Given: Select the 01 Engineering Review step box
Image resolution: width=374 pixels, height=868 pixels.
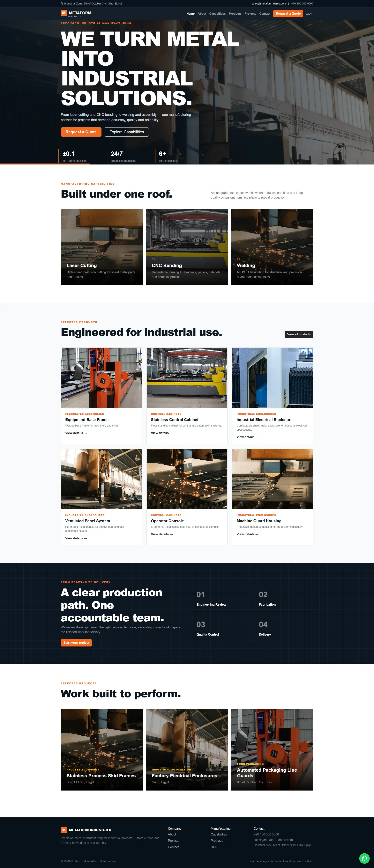Looking at the screenshot, I should coord(221,598).
